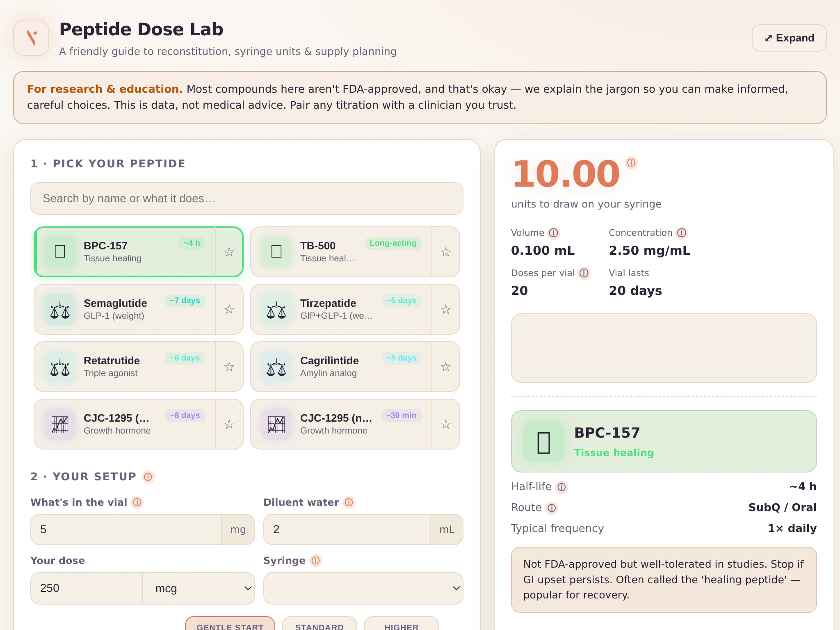The height and width of the screenshot is (630, 840).
Task: Click the peptide search field
Action: (x=247, y=199)
